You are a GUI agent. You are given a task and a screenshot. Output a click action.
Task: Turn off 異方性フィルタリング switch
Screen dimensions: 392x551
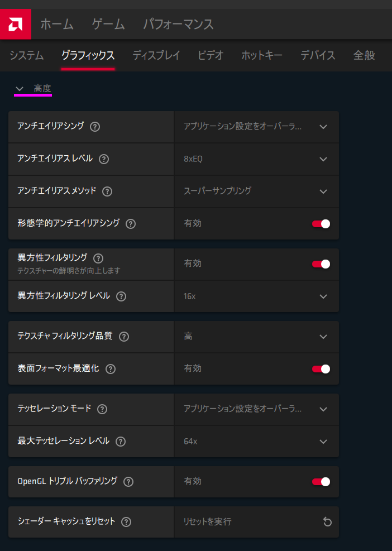tap(321, 264)
